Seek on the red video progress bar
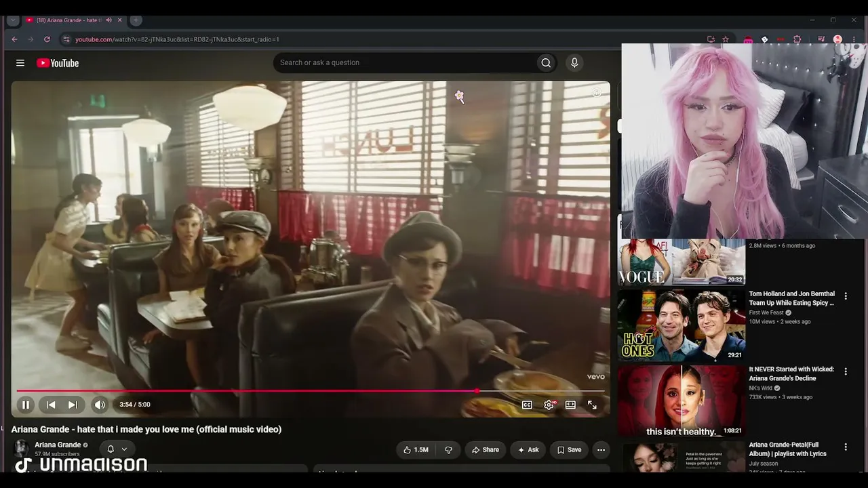This screenshot has width=868, height=488. pos(311,391)
